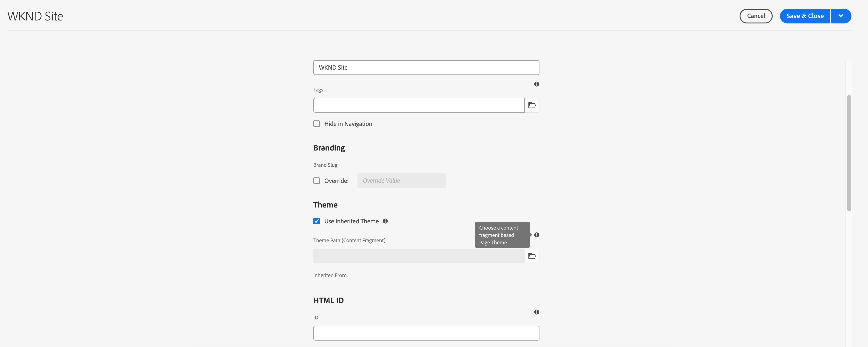Click the content fragment tooltip popup

(x=502, y=235)
